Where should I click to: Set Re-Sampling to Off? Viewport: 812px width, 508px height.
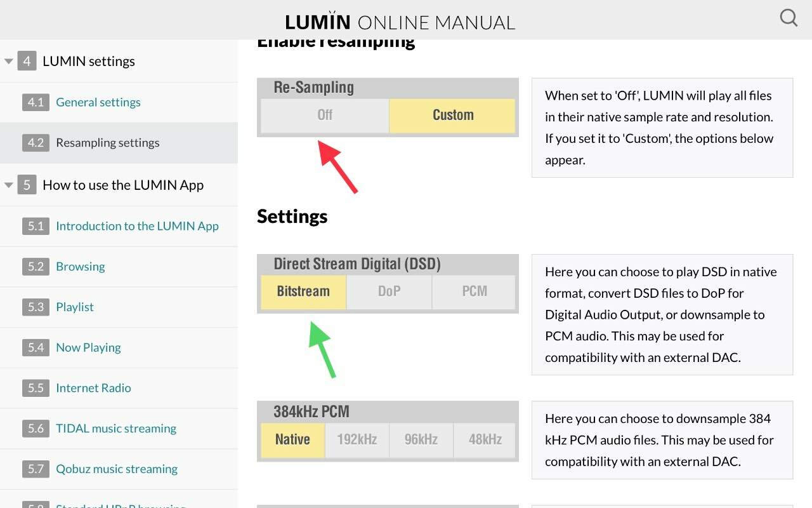325,116
